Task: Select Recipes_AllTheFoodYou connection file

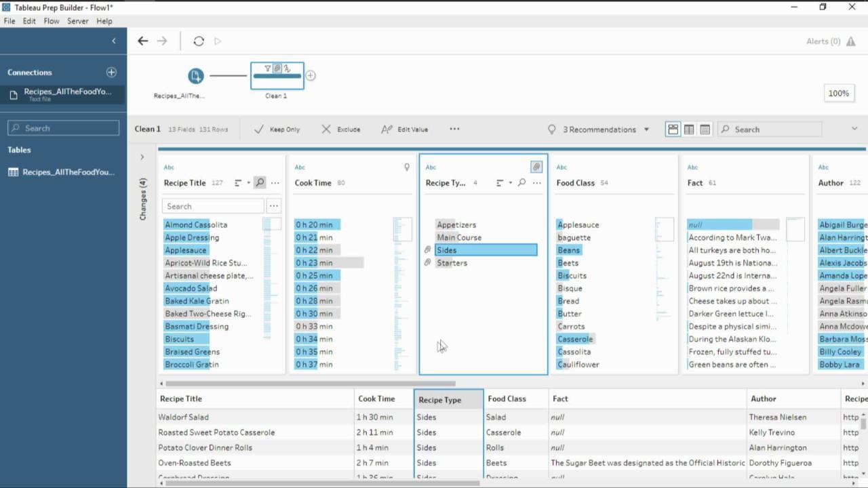Action: coord(62,94)
